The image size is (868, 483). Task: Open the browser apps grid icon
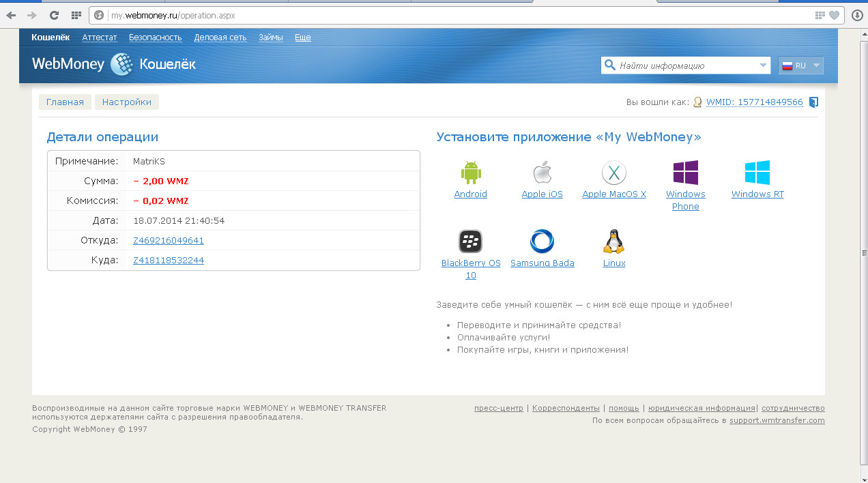point(76,15)
